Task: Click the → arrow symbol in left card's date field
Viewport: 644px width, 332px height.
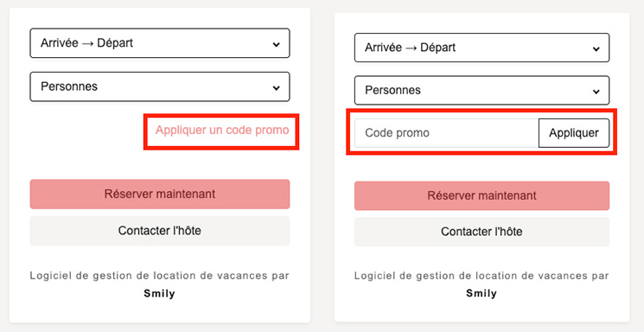Action: [87, 43]
